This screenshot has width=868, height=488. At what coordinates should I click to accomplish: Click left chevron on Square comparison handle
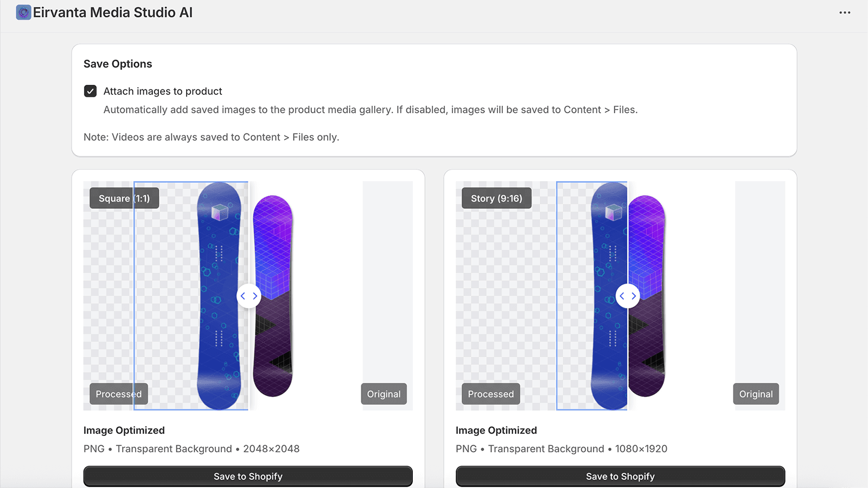pyautogui.click(x=243, y=296)
